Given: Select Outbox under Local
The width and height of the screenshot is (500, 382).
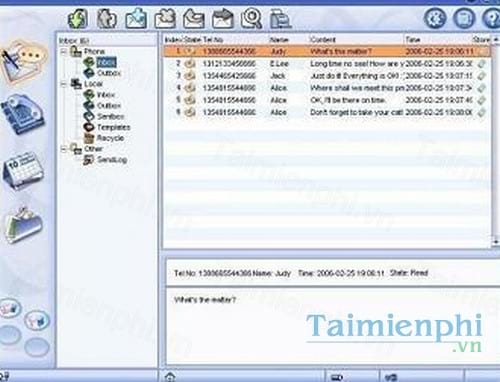Looking at the screenshot, I should point(109,106).
